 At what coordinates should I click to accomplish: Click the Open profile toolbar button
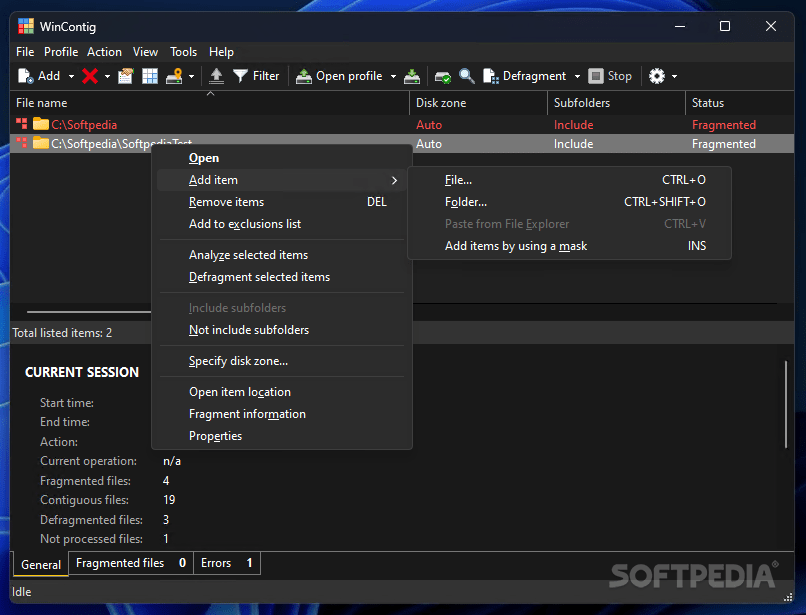point(339,76)
